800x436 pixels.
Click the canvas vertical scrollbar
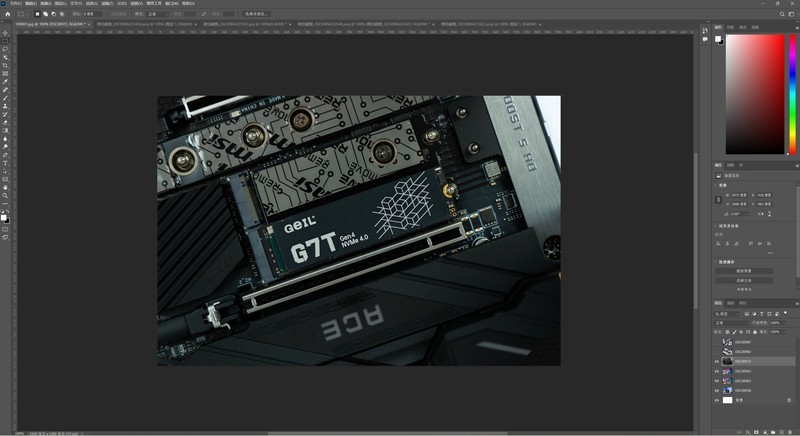[695, 229]
